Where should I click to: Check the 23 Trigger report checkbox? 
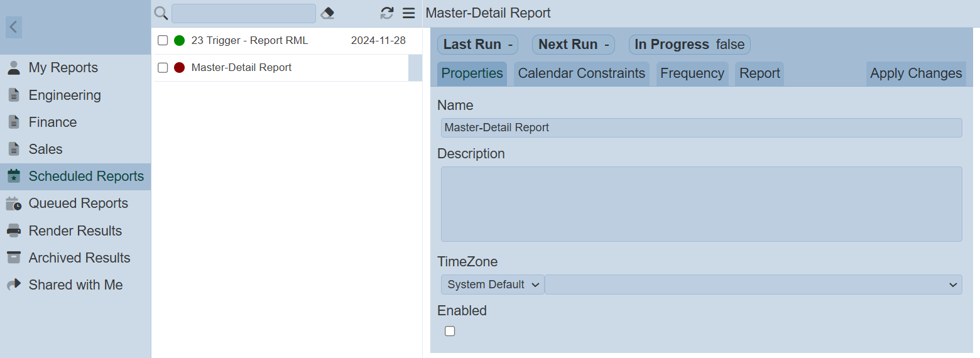pyautogui.click(x=163, y=41)
